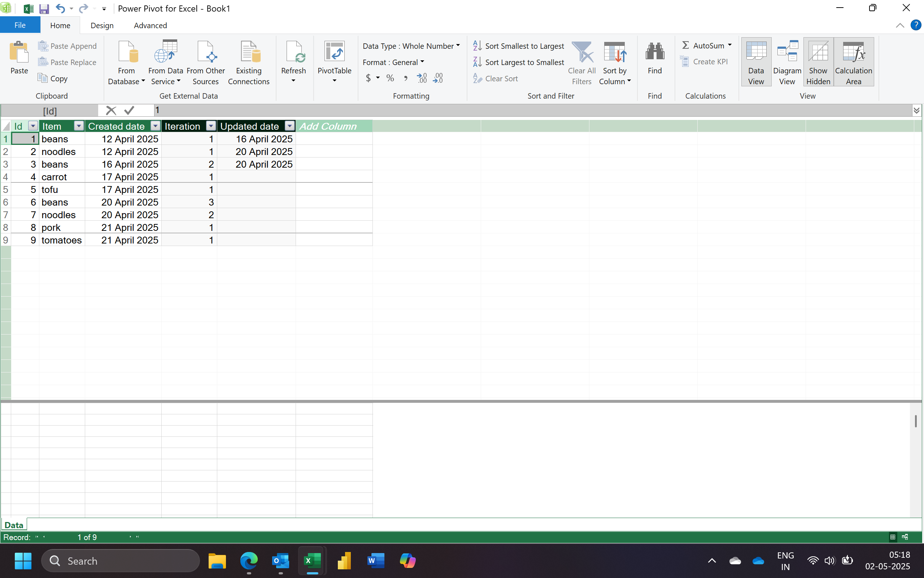Open the Advanced ribbon tab
924x578 pixels.
(x=150, y=25)
